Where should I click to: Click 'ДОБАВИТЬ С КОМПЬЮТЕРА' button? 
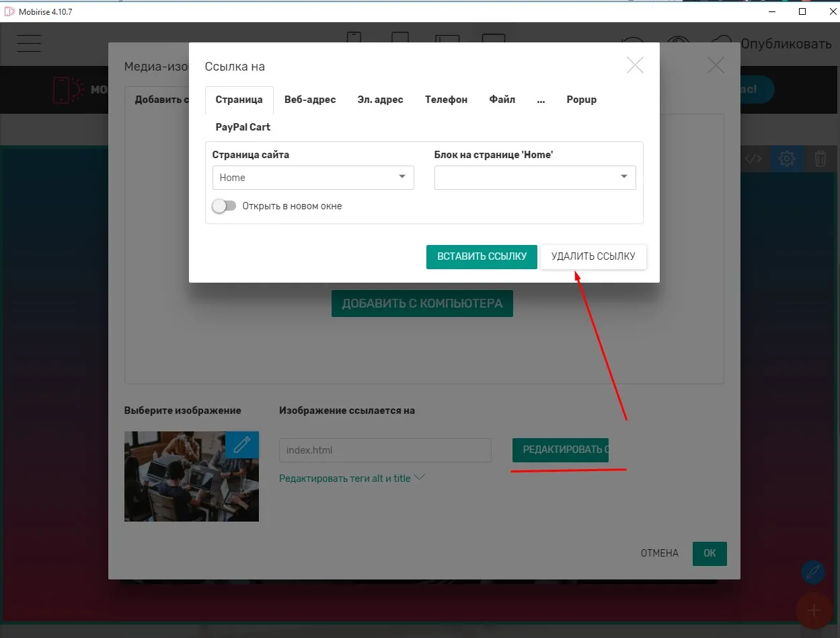(422, 304)
